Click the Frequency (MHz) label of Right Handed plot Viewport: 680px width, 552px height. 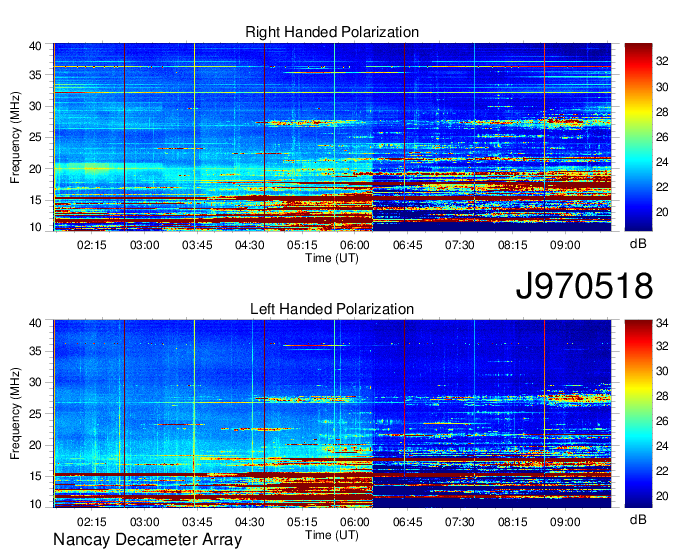click(15, 137)
